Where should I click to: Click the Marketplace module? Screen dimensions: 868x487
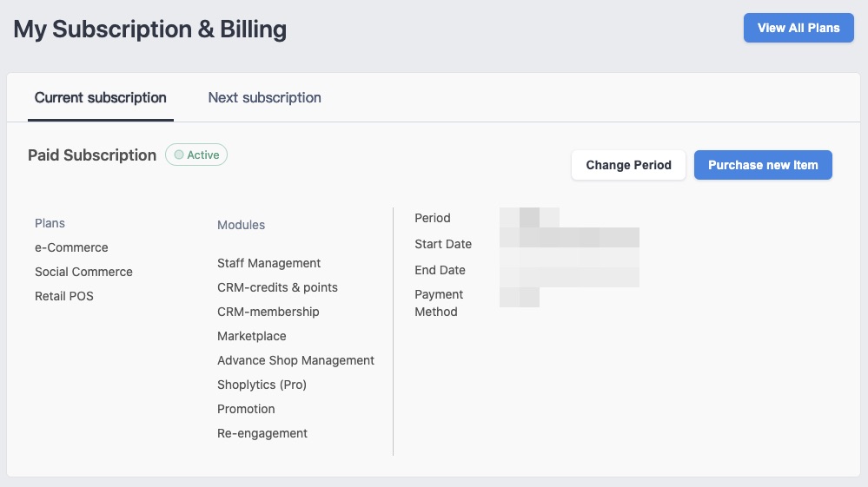click(x=252, y=336)
